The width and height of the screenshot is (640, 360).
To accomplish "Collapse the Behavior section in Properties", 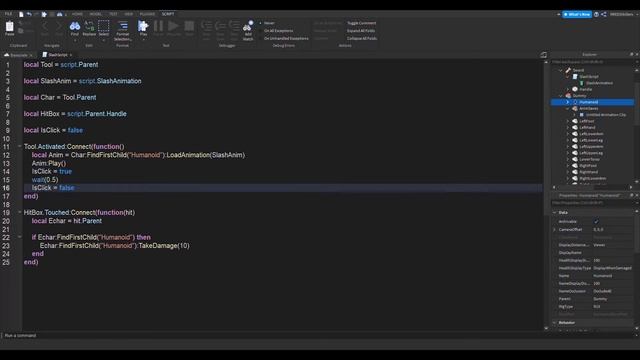I will 554,323.
